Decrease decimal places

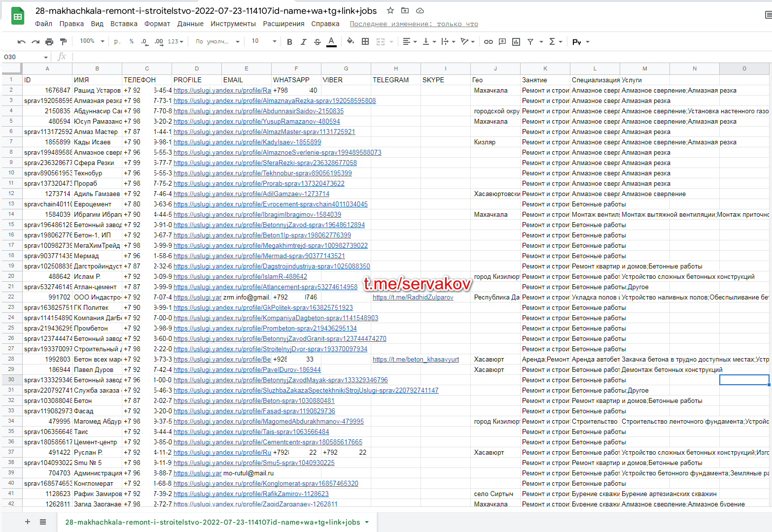(x=144, y=41)
